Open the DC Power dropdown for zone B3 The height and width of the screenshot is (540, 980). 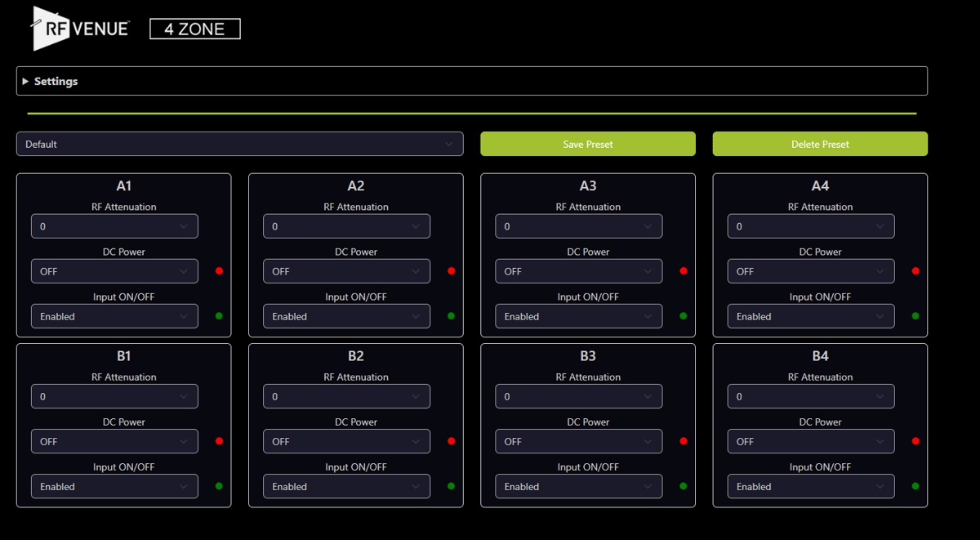tap(578, 440)
